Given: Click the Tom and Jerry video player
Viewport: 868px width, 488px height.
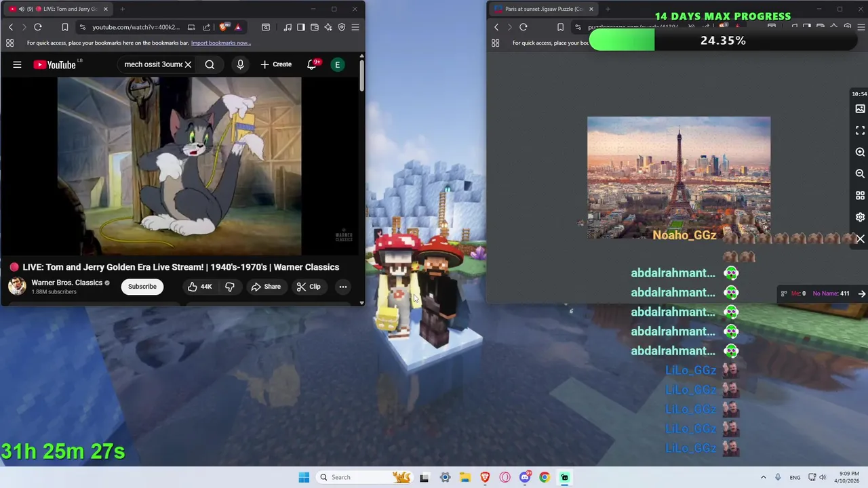Looking at the screenshot, I should click(179, 166).
